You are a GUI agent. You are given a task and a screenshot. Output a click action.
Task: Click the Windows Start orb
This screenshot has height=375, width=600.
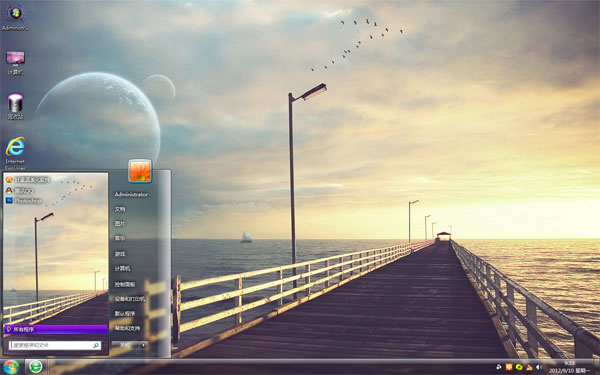[11, 367]
